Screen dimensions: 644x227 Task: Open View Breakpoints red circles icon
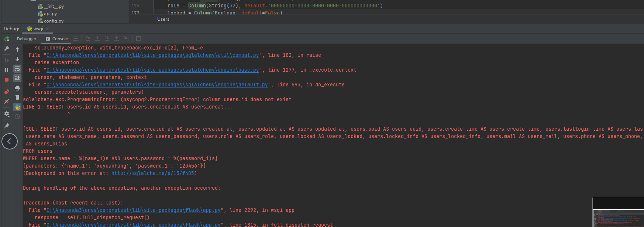[7, 92]
